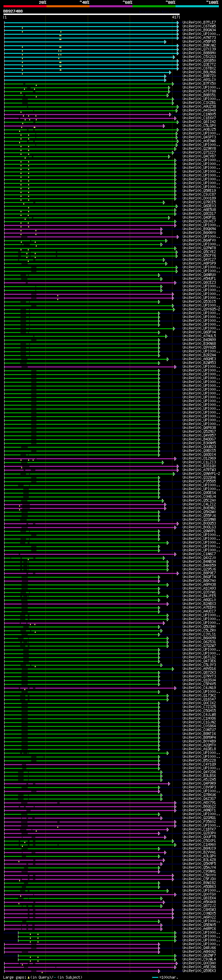Select UniRef100_C1H960 label
Image resolution: width=222 pixels, height=980 pixels.
[199, 844]
